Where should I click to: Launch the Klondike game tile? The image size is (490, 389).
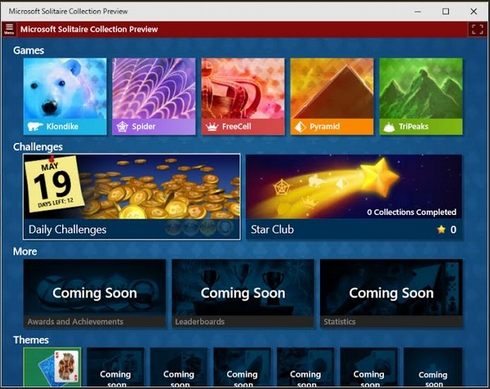tap(65, 97)
